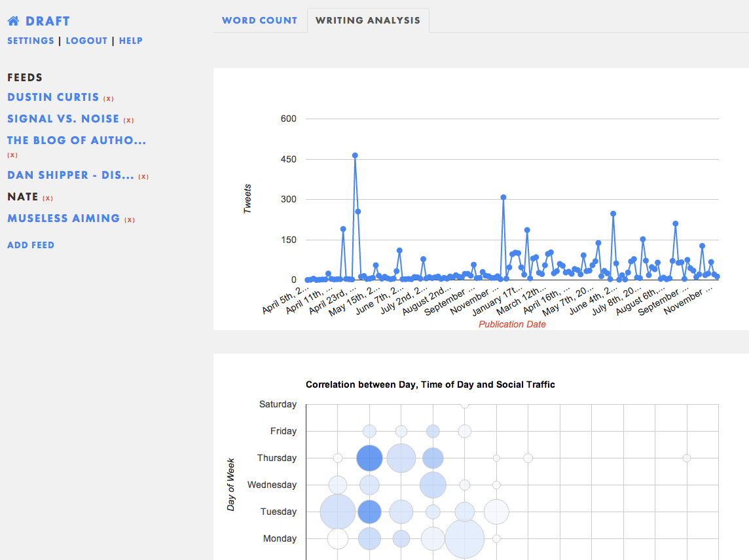Click the Day of Week axis title

pyautogui.click(x=230, y=485)
